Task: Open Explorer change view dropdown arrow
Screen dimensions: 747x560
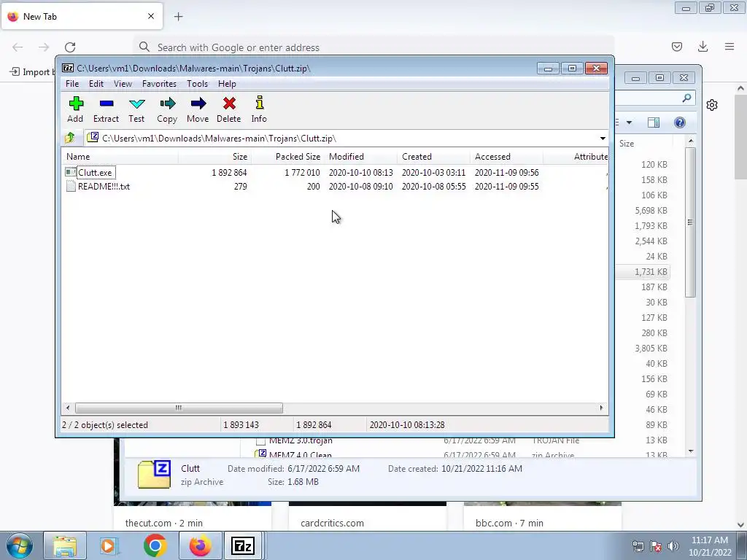Action: click(x=629, y=122)
